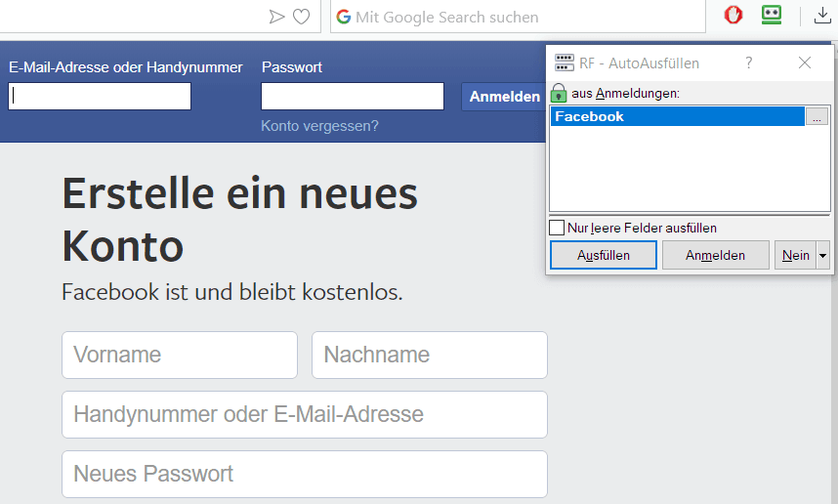
Task: Focus the Passwort login field
Action: tap(353, 96)
